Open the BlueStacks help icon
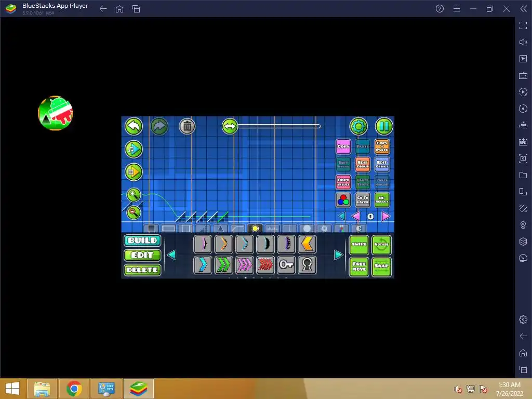Viewport: 532px width, 399px height. [440, 9]
